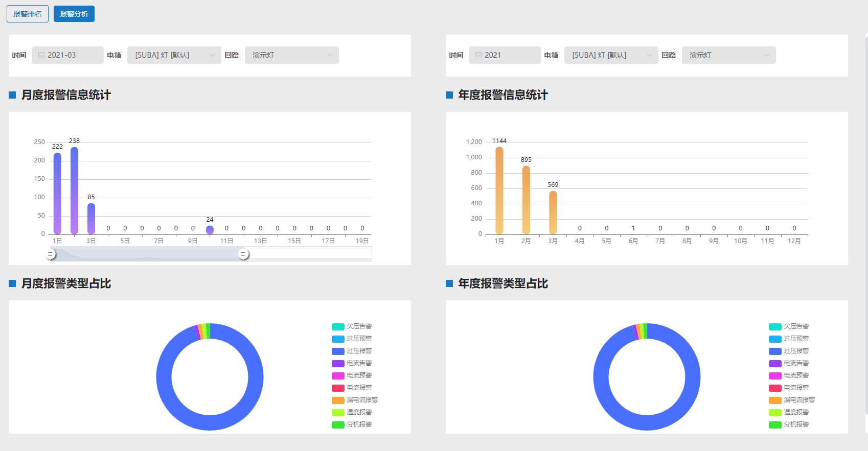Click the left zoom slider handle
The image size is (868, 451).
(50, 254)
